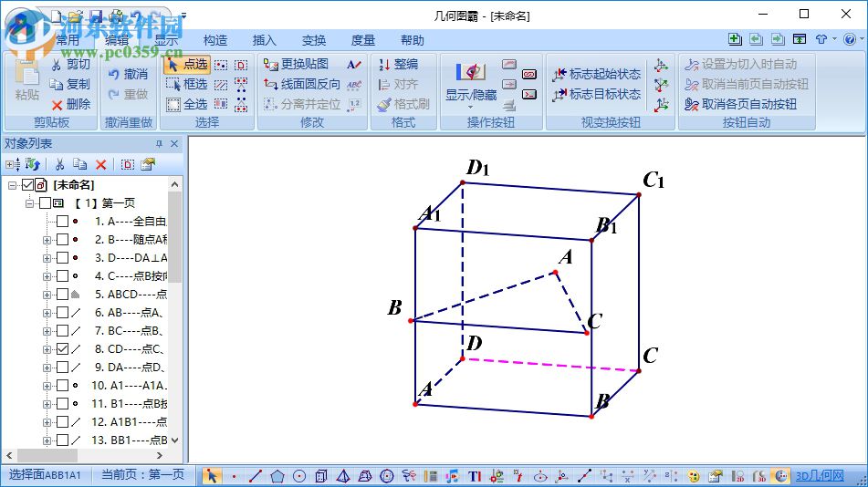
Task: Open the help question mark icon
Action: [x=850, y=38]
